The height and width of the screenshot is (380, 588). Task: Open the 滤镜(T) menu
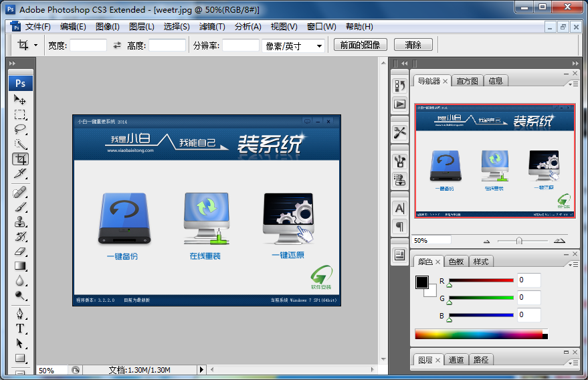pyautogui.click(x=212, y=27)
